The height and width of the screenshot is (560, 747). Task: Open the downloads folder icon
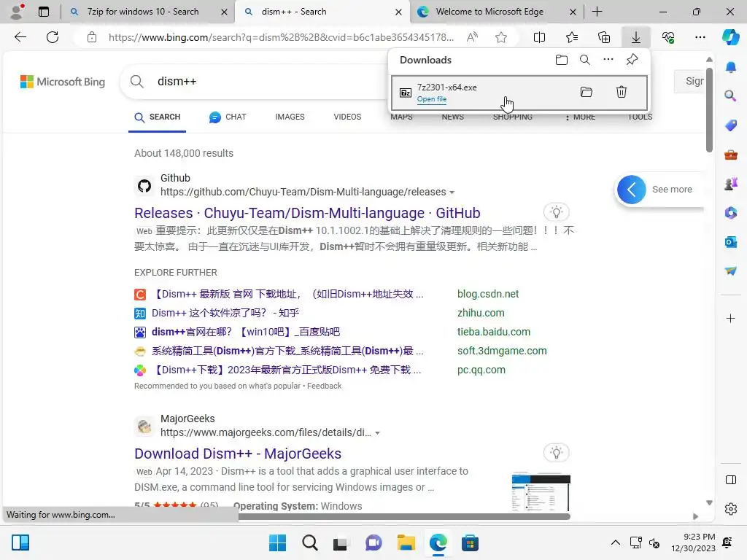point(562,60)
